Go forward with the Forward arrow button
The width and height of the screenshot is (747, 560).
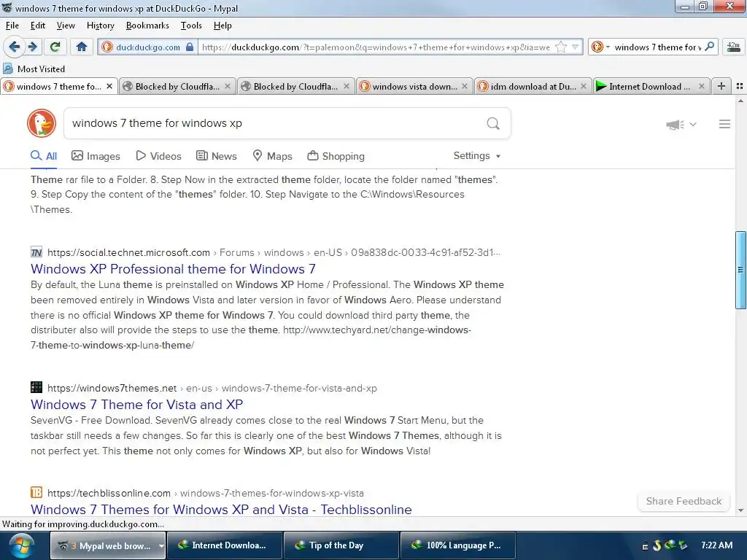click(33, 47)
